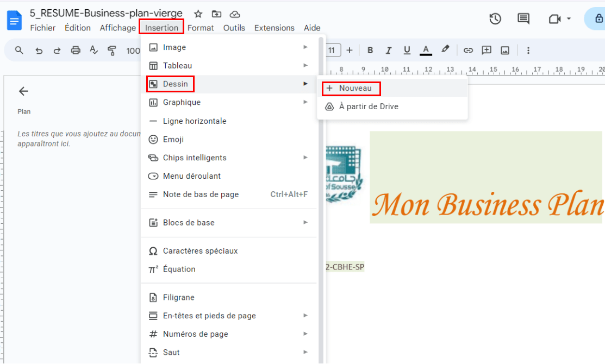
Task: Click the font size field showing 11
Action: click(x=332, y=50)
